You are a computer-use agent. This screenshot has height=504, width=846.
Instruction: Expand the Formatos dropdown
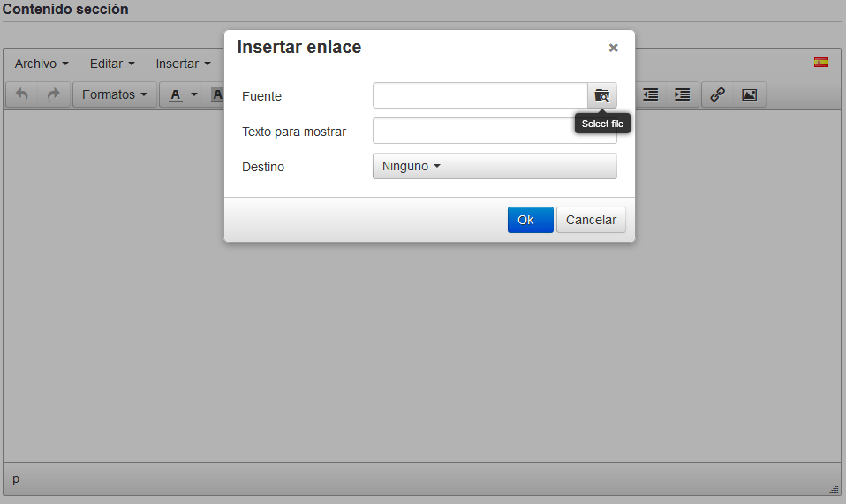pos(115,94)
